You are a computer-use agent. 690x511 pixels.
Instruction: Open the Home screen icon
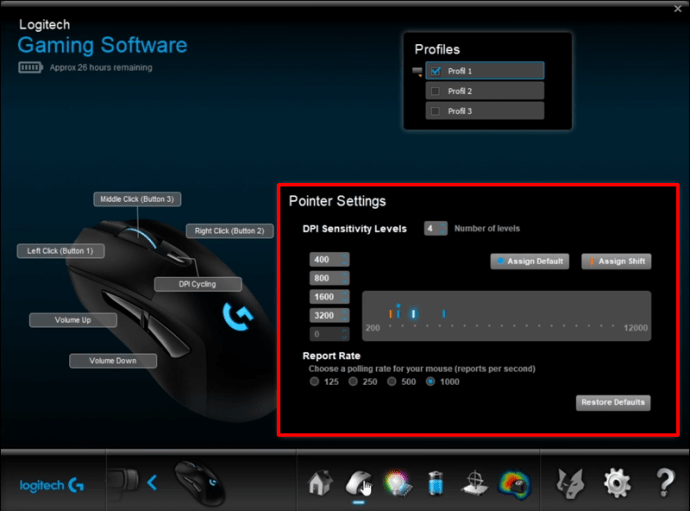point(320,483)
